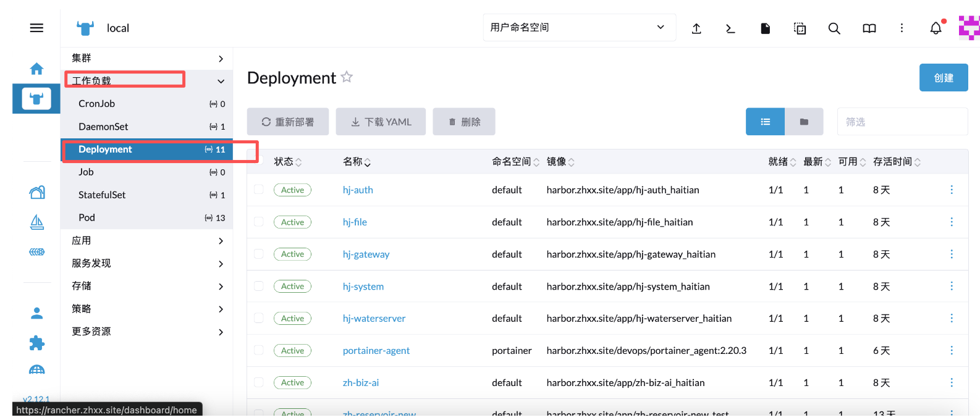This screenshot has width=980, height=420.
Task: Go to home via sidebar house icon
Action: coord(36,69)
